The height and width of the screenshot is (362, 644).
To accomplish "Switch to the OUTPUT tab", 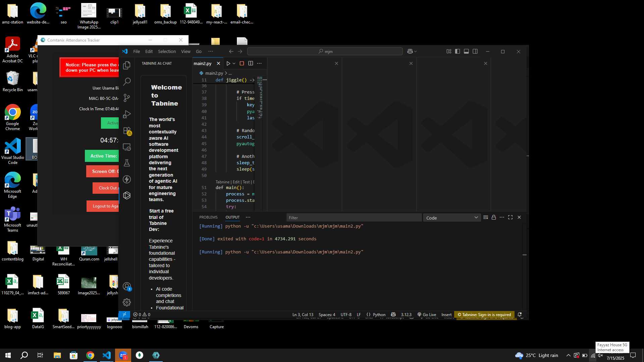I will (232, 217).
